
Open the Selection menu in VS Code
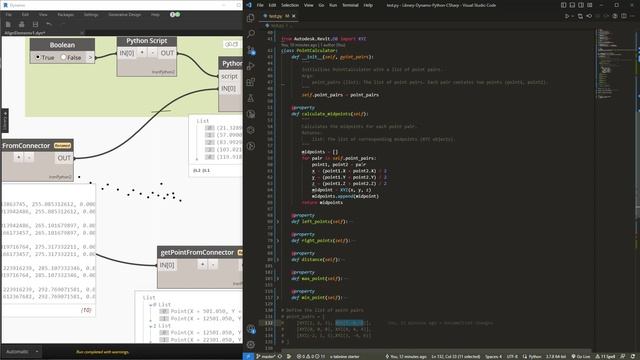(290, 5)
